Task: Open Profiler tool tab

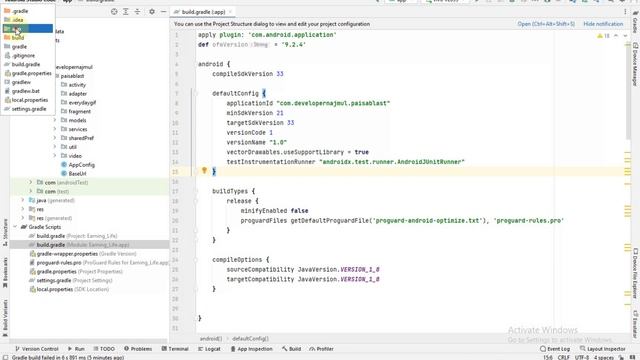Action: pos(321,349)
